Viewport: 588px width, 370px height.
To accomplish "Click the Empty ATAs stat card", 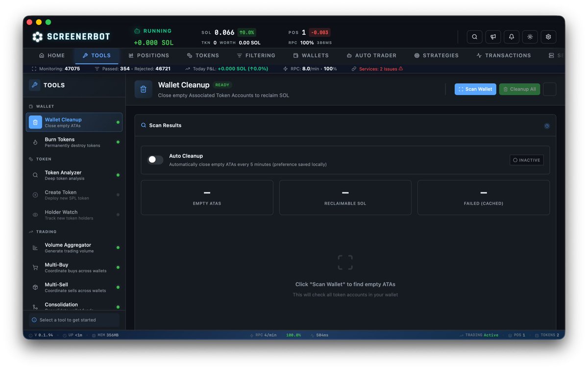I will 207,197.
